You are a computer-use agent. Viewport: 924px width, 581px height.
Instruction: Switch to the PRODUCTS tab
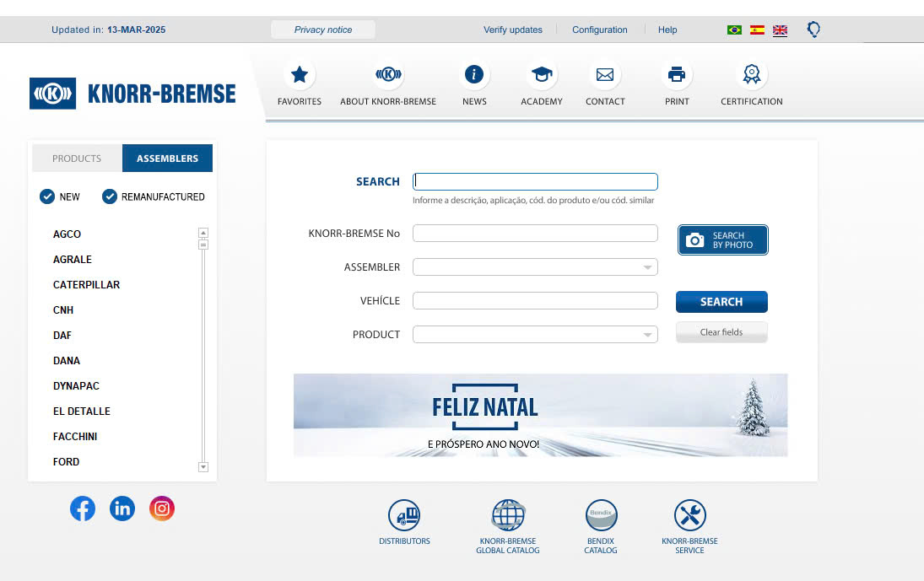pyautogui.click(x=77, y=159)
